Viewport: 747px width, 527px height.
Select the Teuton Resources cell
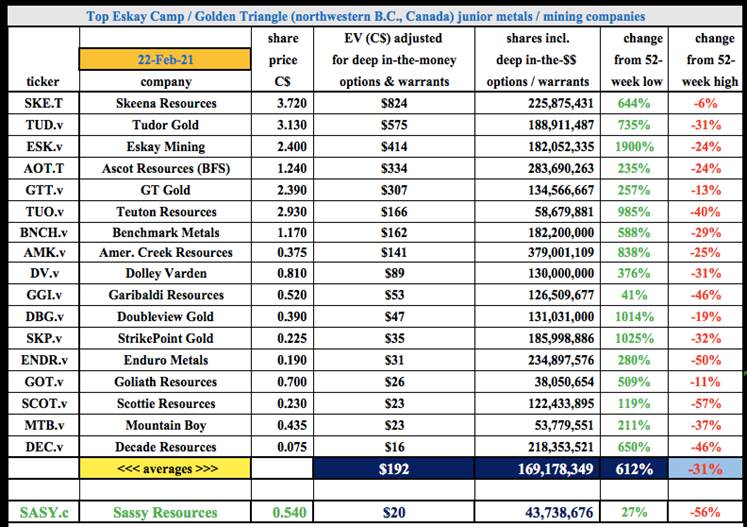point(165,212)
